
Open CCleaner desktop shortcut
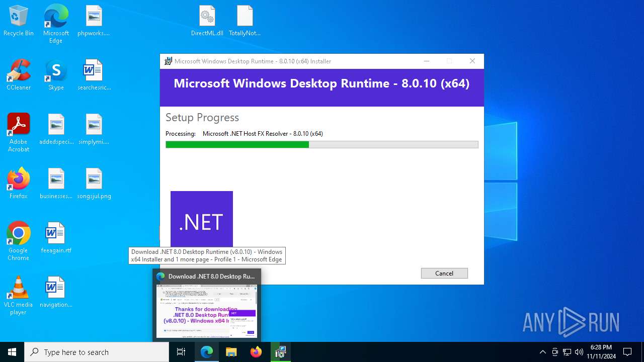pos(19,75)
